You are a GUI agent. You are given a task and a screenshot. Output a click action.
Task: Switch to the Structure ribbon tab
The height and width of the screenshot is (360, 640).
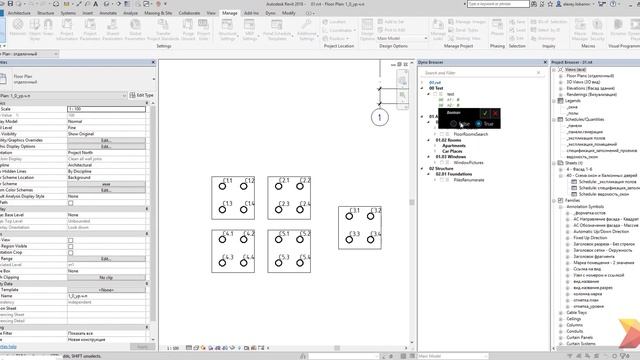(x=46, y=13)
